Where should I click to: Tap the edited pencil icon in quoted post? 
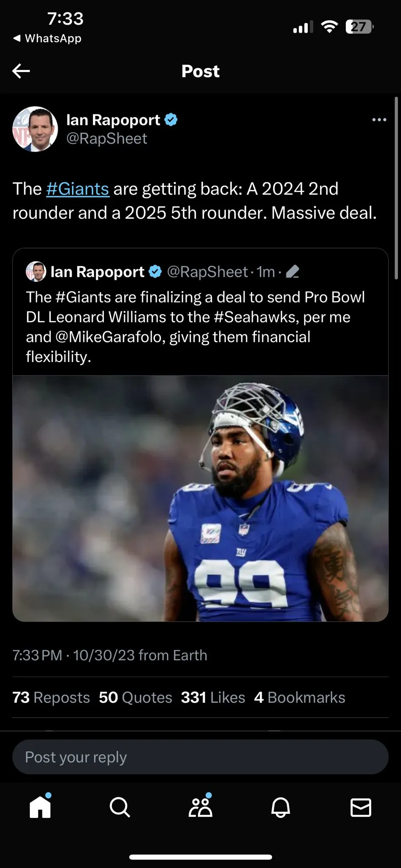pyautogui.click(x=292, y=272)
